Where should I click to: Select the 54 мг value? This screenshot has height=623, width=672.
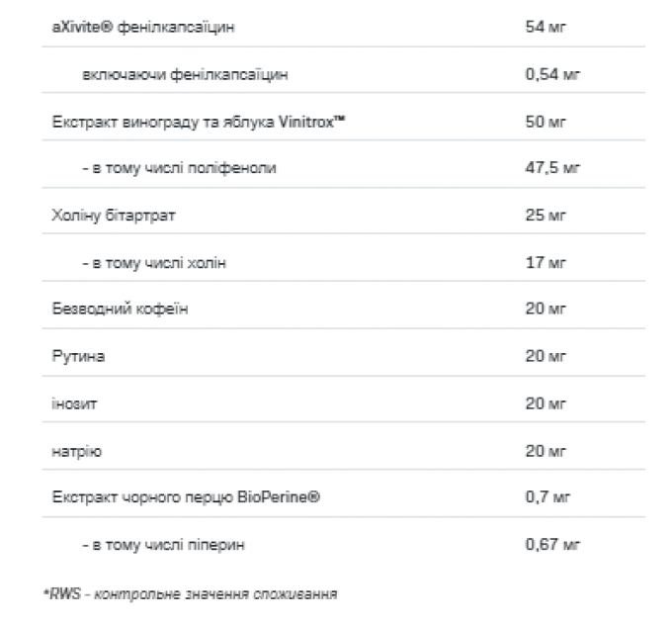click(x=546, y=27)
